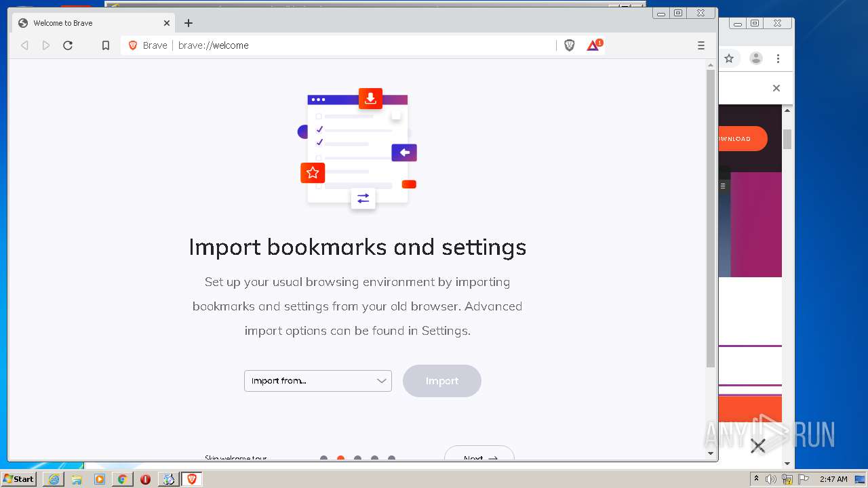This screenshot has width=868, height=488.
Task: Click the Import button
Action: click(442, 381)
